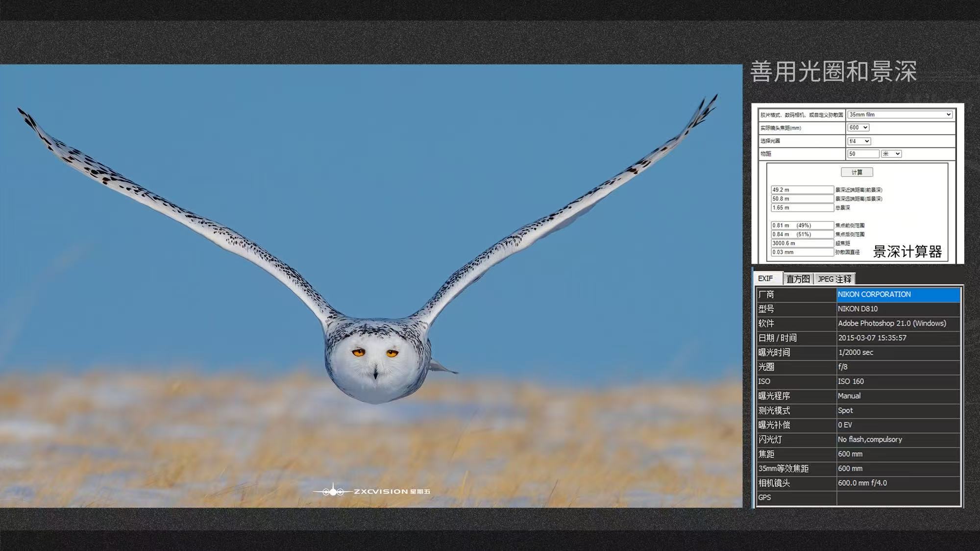
Task: Select the NIKON CORPORATION value cell
Action: 898,295
